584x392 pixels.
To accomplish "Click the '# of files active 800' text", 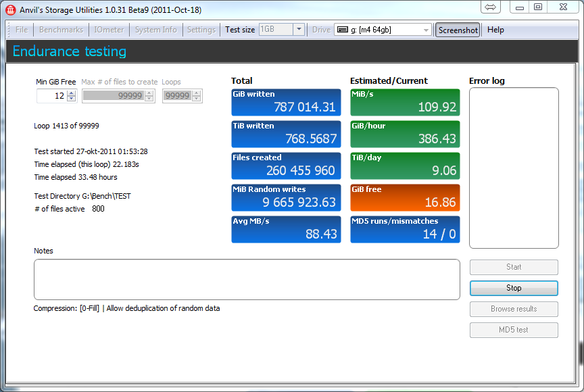I will click(x=69, y=209).
